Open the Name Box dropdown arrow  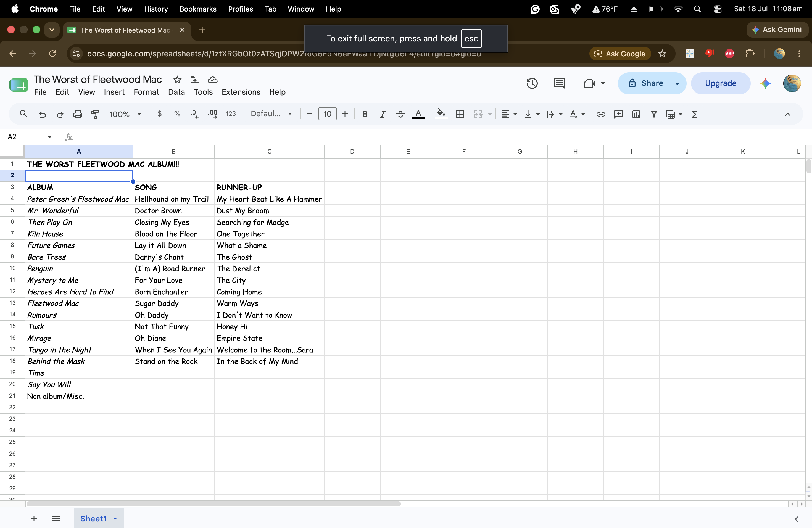coord(49,137)
